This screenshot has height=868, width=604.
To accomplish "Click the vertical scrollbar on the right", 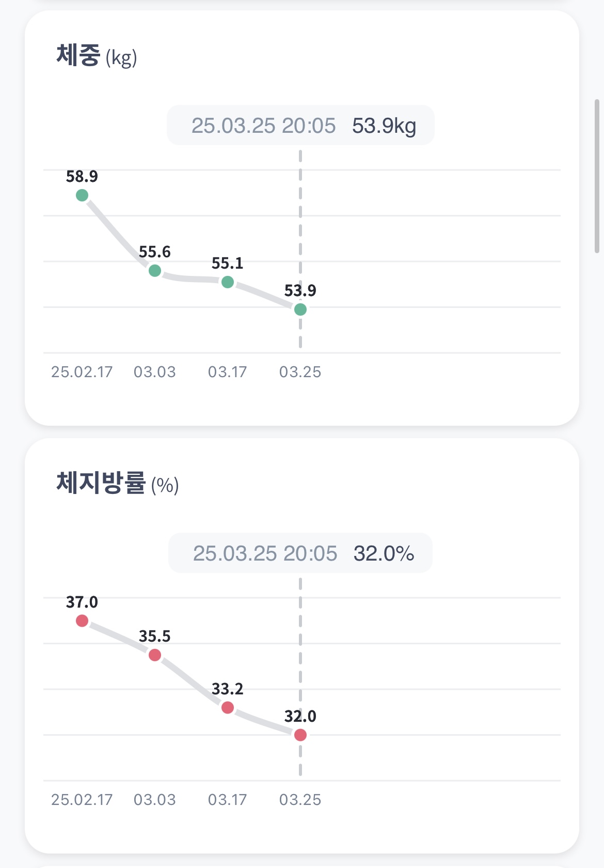I will [597, 176].
